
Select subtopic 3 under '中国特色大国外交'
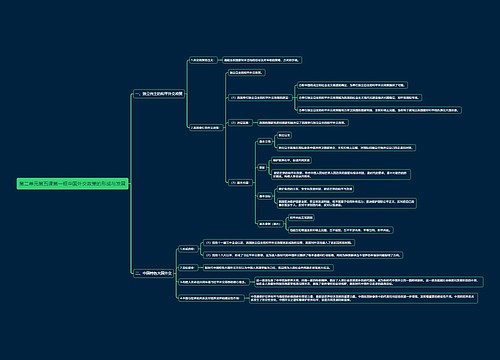214,282
